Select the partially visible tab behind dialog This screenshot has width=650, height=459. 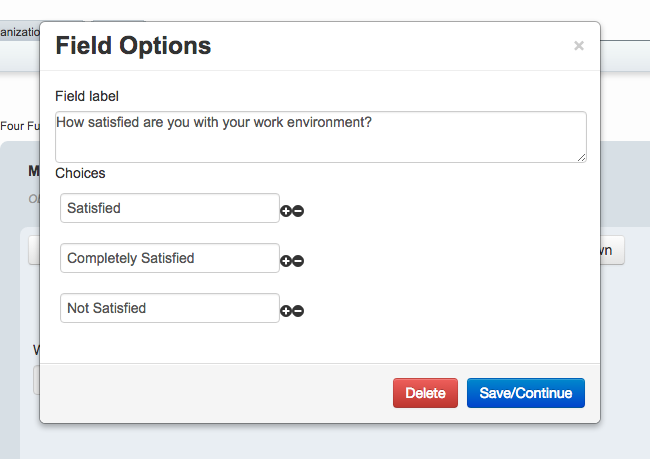tap(20, 32)
